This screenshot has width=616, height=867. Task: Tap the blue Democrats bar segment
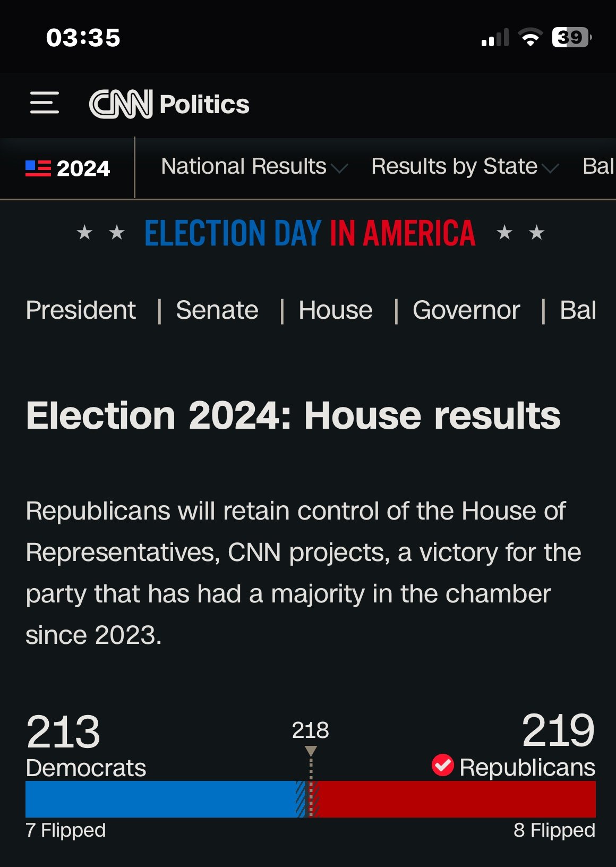[161, 799]
